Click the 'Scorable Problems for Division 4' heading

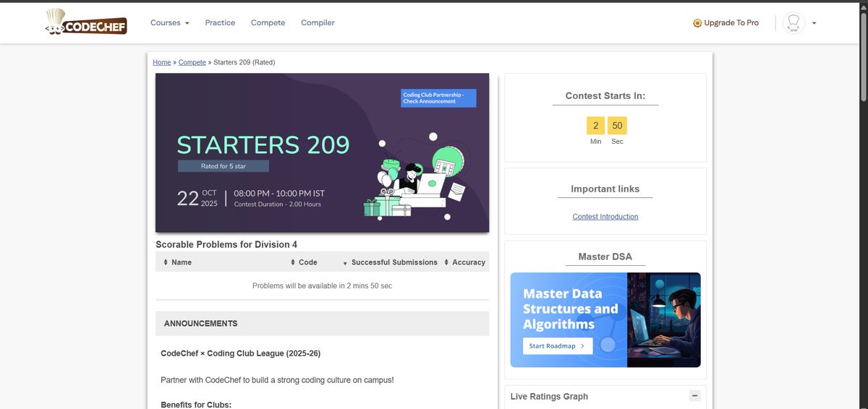[226, 244]
